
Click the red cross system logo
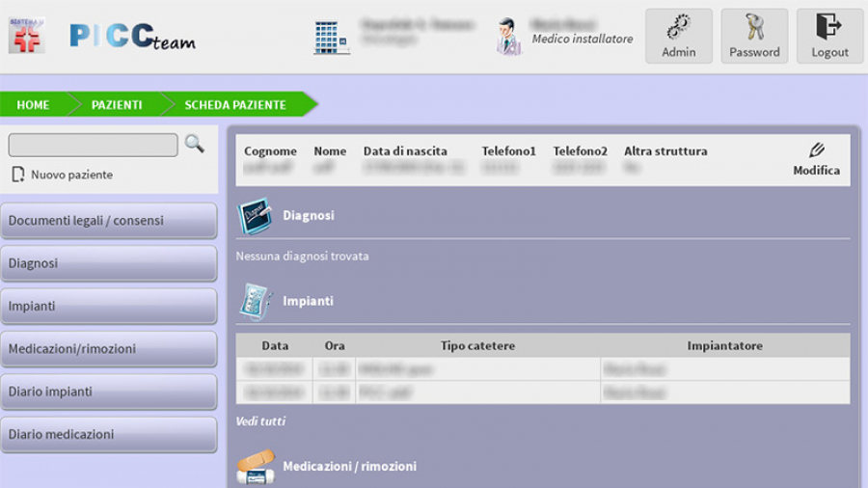26,36
